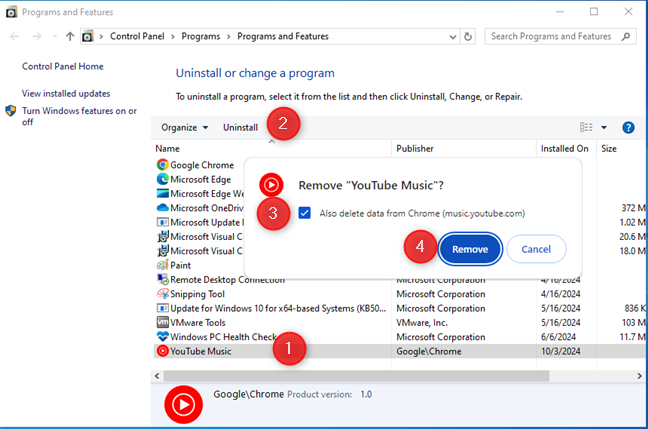This screenshot has width=648, height=429.
Task: Select the Microsoft Edge program name
Action: coord(201,179)
